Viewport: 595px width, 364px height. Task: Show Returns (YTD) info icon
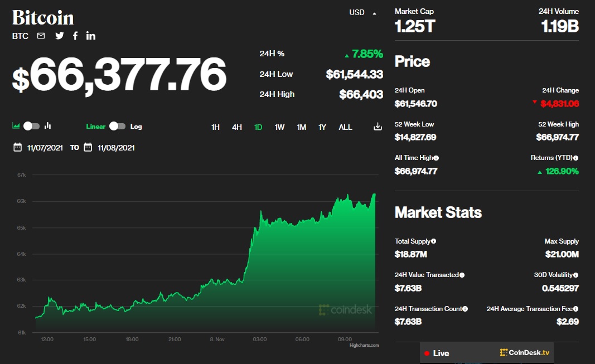coord(575,158)
